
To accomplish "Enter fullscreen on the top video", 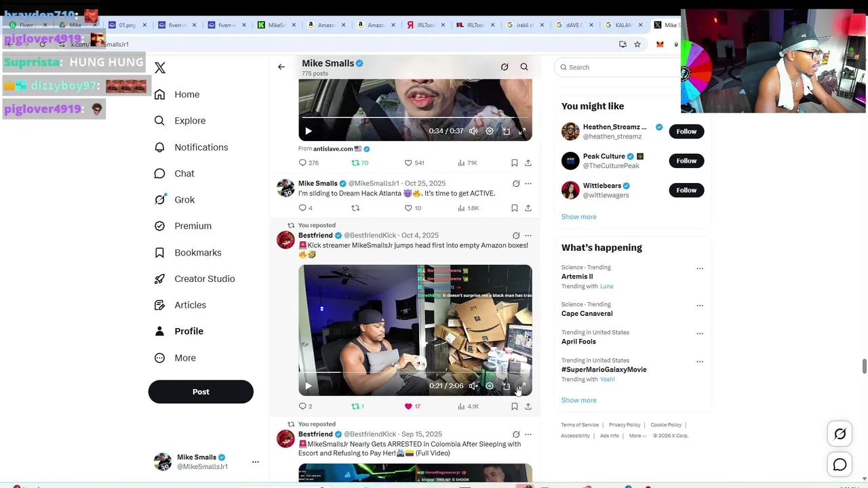I will coord(522,131).
